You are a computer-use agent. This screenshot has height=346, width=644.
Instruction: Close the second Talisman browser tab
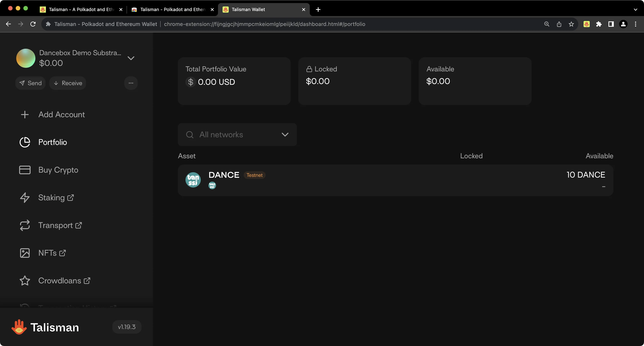click(212, 10)
